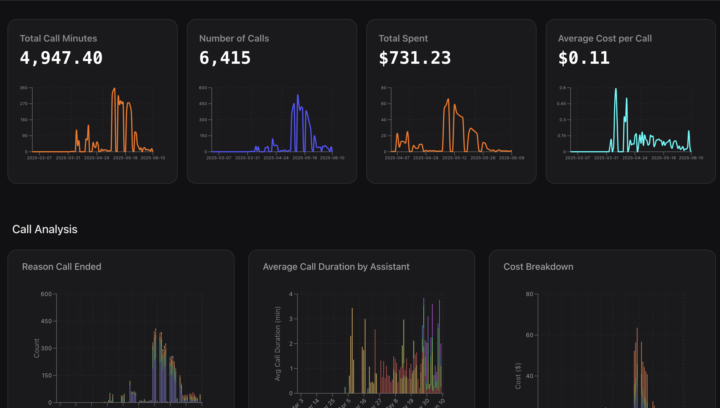Select the 4,947.40 total minutes value
720x408 pixels.
(61, 58)
